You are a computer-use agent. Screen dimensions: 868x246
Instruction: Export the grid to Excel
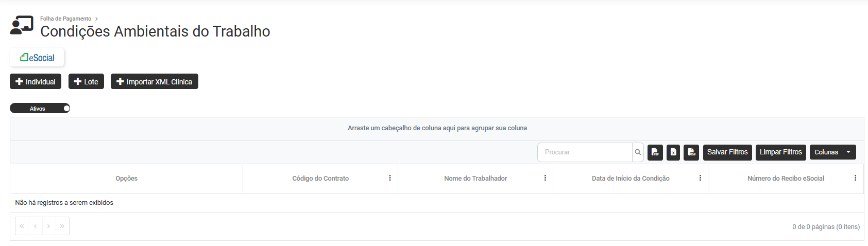click(673, 152)
